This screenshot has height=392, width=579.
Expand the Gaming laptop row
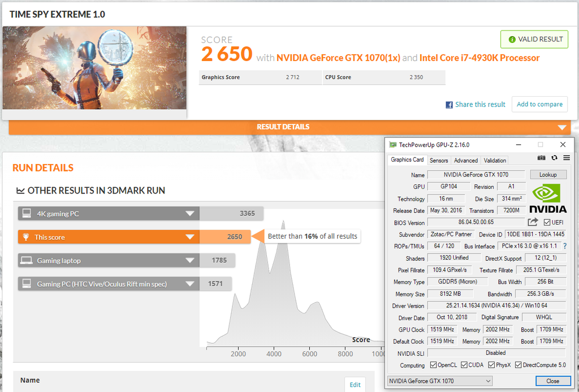coord(190,260)
